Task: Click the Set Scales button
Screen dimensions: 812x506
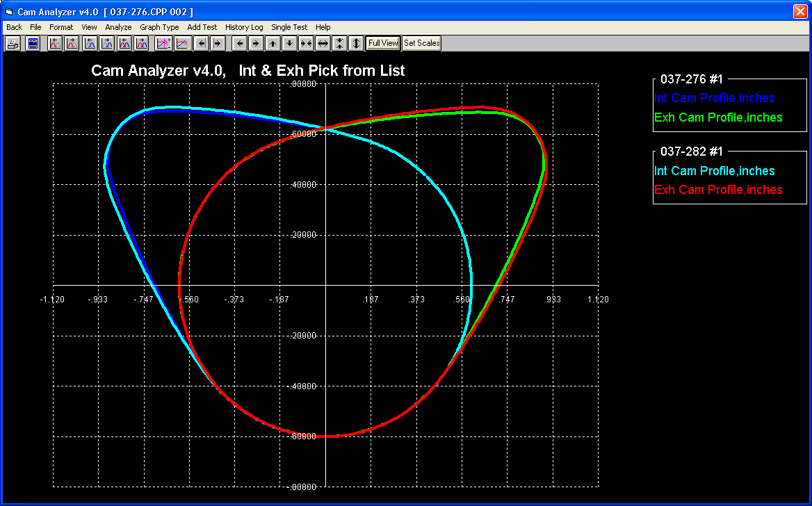Action: pos(421,44)
